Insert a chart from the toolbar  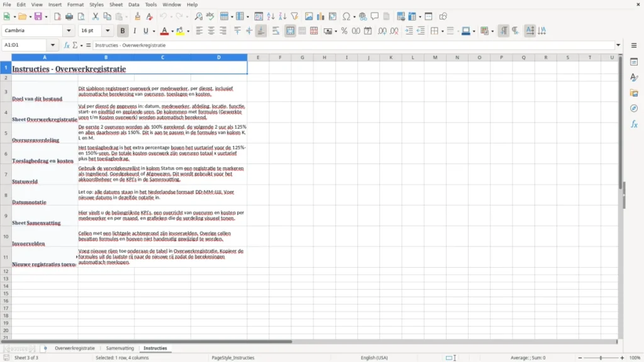click(x=321, y=16)
